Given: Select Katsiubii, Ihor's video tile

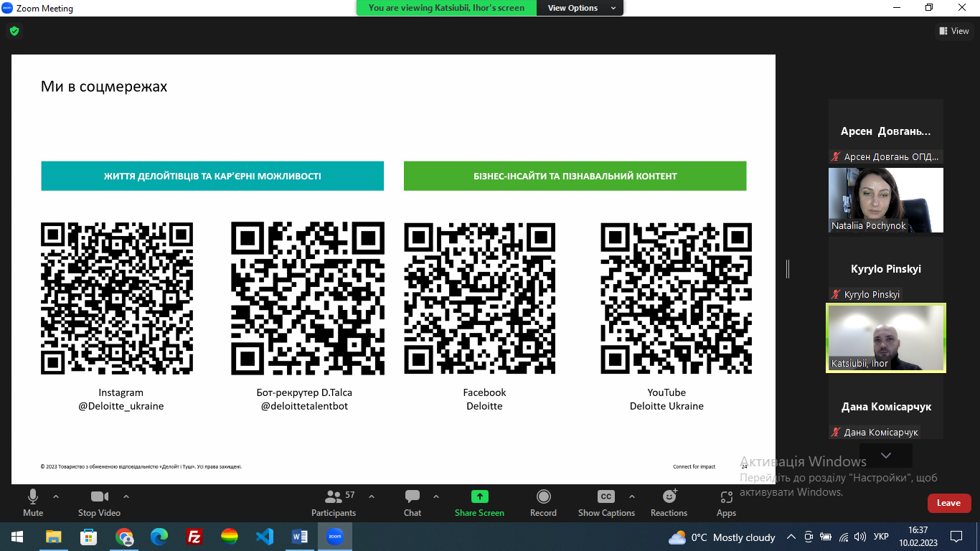Looking at the screenshot, I should click(886, 338).
